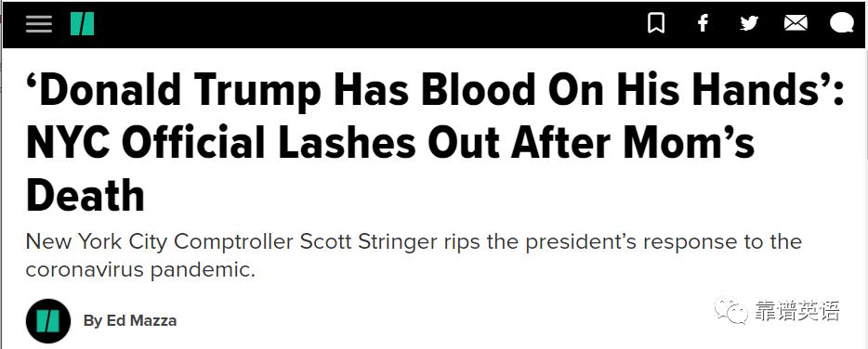The height and width of the screenshot is (349, 868).
Task: Click the 'coronavirus pandemic.' subheadline text
Action: tap(140, 270)
